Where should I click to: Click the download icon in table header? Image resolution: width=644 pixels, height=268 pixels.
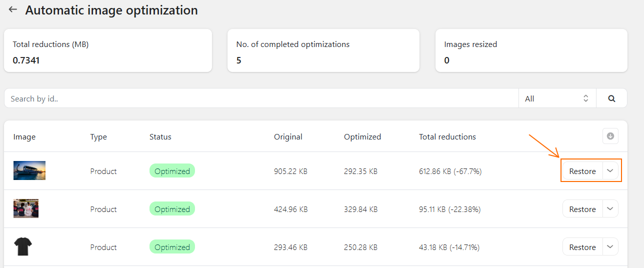click(610, 136)
